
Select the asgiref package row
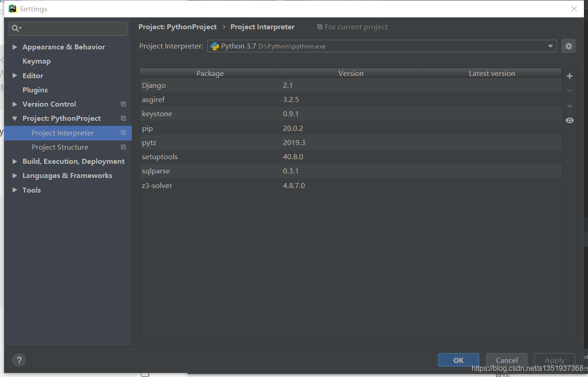tap(351, 100)
